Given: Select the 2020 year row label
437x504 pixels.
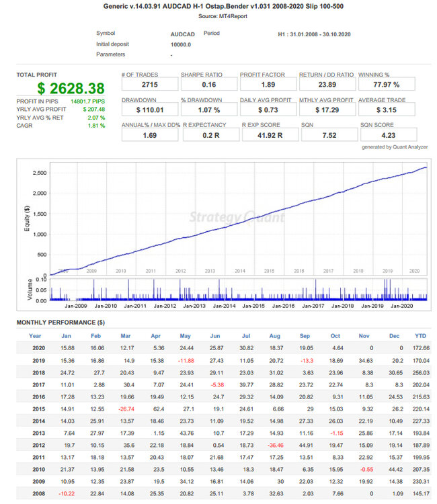Looking at the screenshot, I should pos(38,348).
